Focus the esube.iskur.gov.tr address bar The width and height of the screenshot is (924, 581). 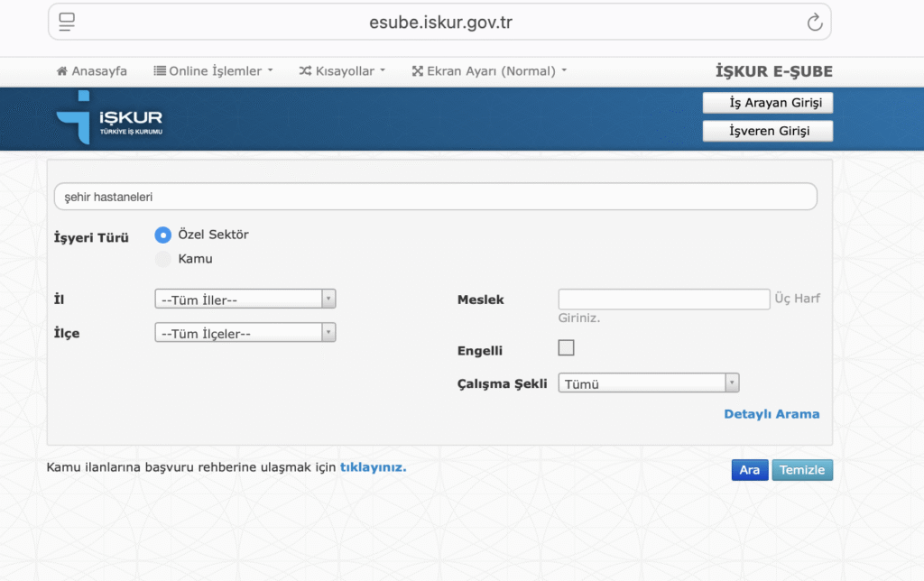click(x=439, y=22)
